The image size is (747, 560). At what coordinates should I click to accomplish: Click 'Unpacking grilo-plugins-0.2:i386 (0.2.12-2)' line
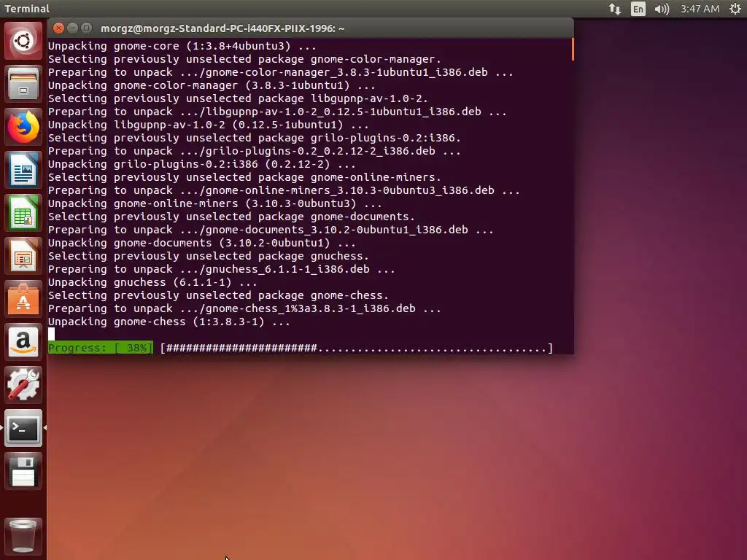click(x=202, y=164)
